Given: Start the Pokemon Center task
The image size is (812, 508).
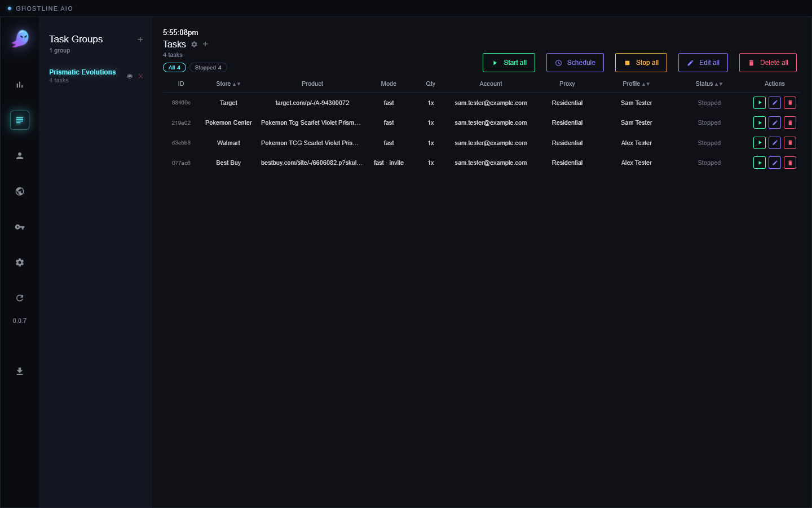Looking at the screenshot, I should 760,122.
